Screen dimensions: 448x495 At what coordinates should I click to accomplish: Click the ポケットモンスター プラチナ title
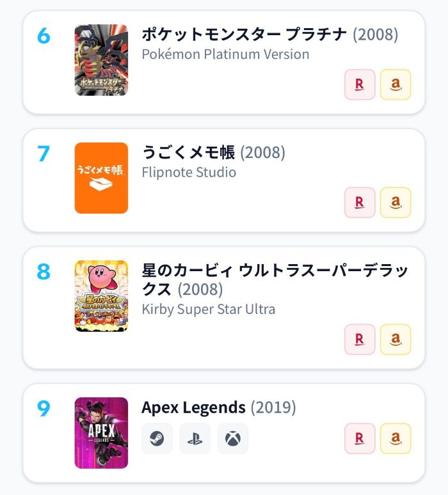(x=244, y=34)
